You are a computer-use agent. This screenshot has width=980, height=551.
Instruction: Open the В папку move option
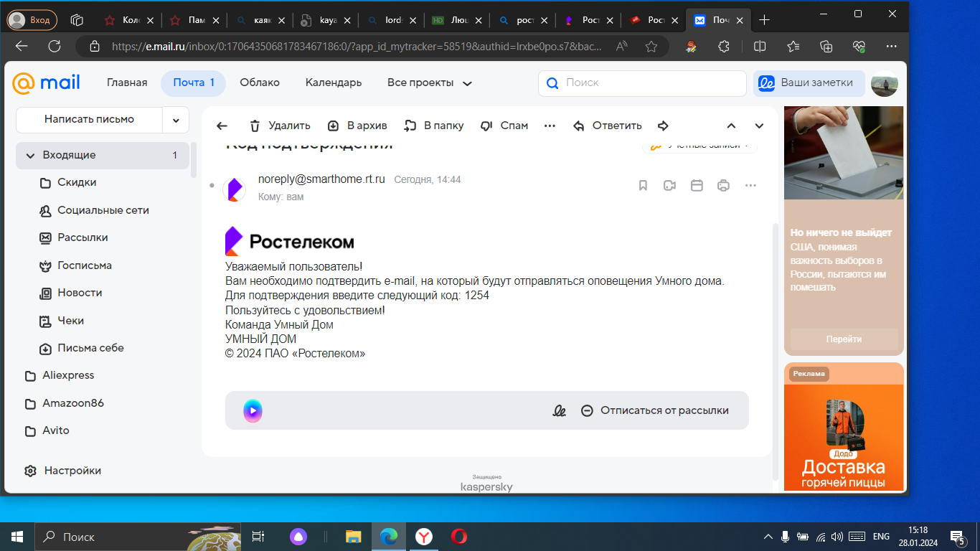click(x=434, y=126)
